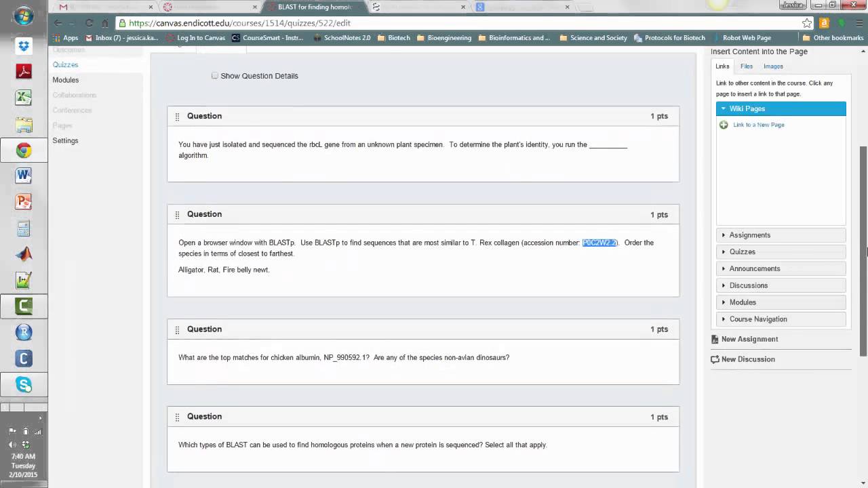Open Windows Explorer from the taskbar
The height and width of the screenshot is (488, 868).
coord(24,125)
